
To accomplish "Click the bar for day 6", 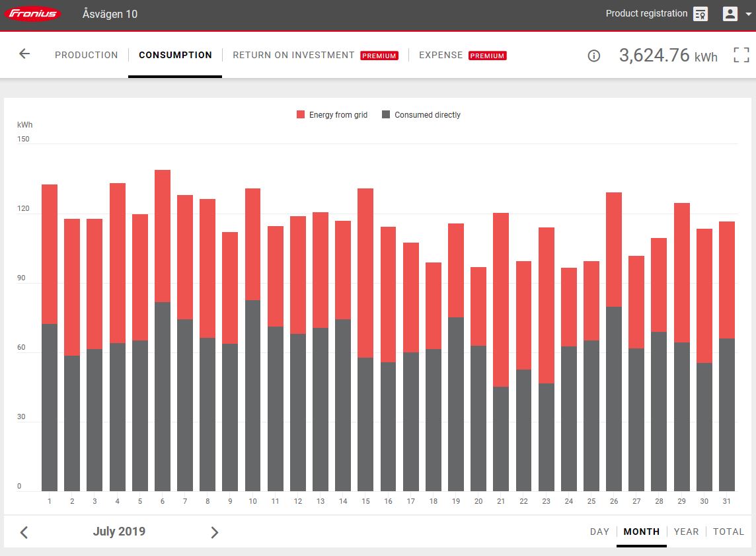I will tap(163, 331).
